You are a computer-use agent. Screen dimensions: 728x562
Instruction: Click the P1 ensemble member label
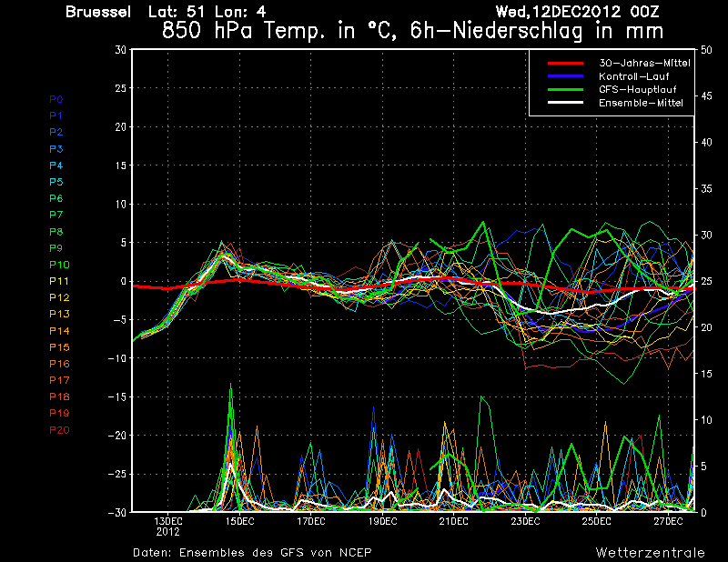click(x=56, y=115)
